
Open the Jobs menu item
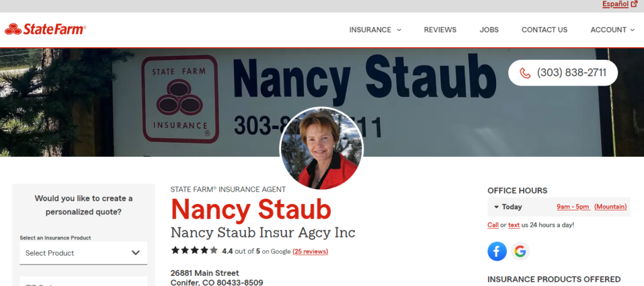[489, 30]
